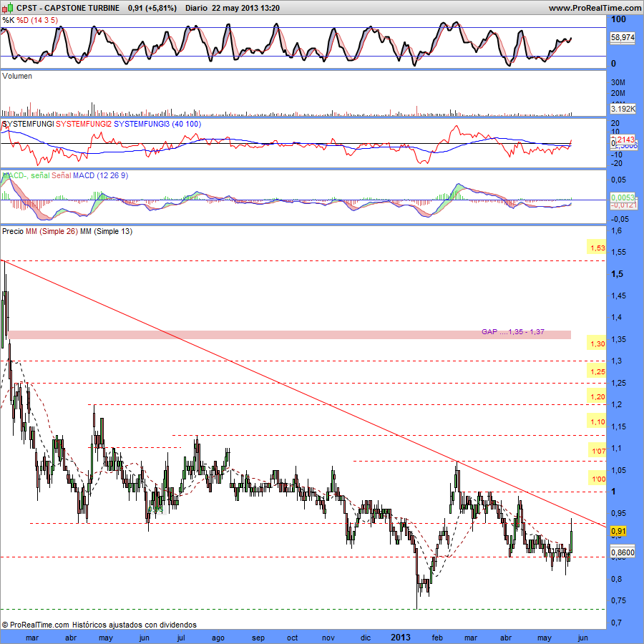The image size is (644, 644).
Task: Select the Volumen panel label
Action: click(x=17, y=76)
